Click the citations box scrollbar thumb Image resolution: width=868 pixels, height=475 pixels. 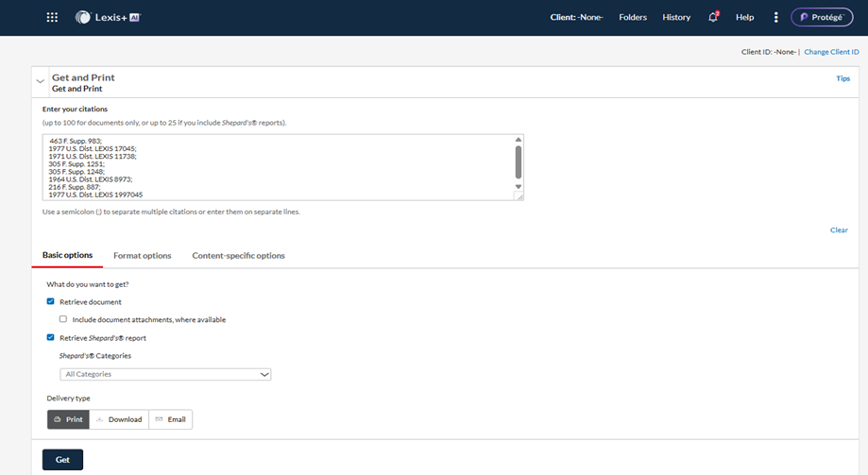click(x=518, y=162)
